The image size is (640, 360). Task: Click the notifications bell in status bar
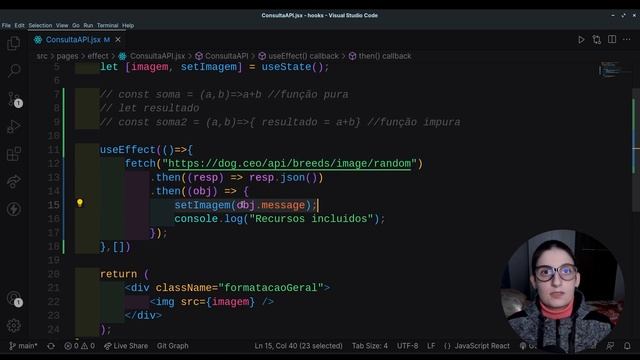pos(627,346)
